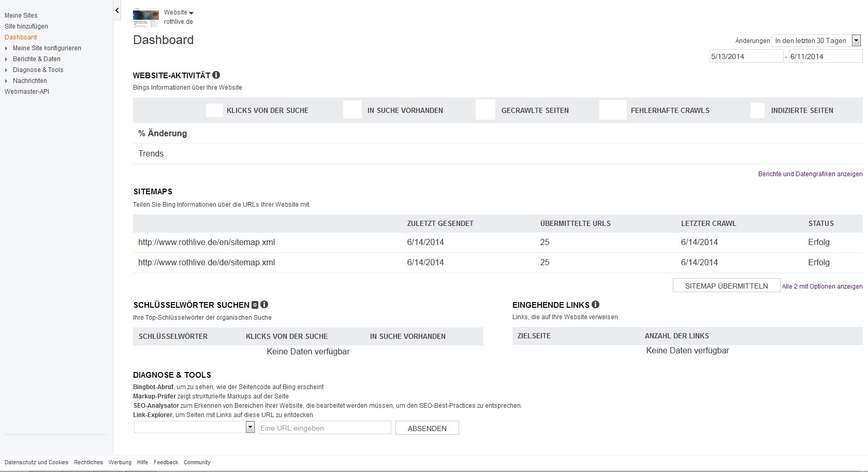Open Berichte & Daten menu item

(x=37, y=59)
